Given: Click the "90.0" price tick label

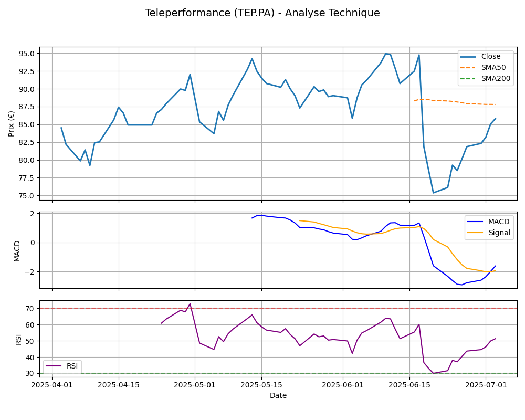Looking at the screenshot, I should tap(27, 89).
